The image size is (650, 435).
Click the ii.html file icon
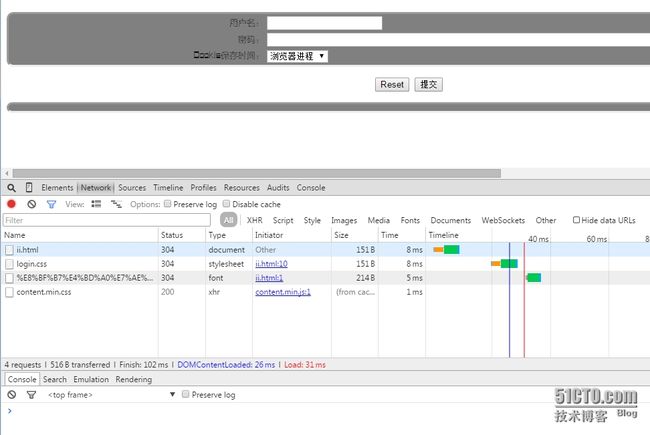pyautogui.click(x=9, y=250)
